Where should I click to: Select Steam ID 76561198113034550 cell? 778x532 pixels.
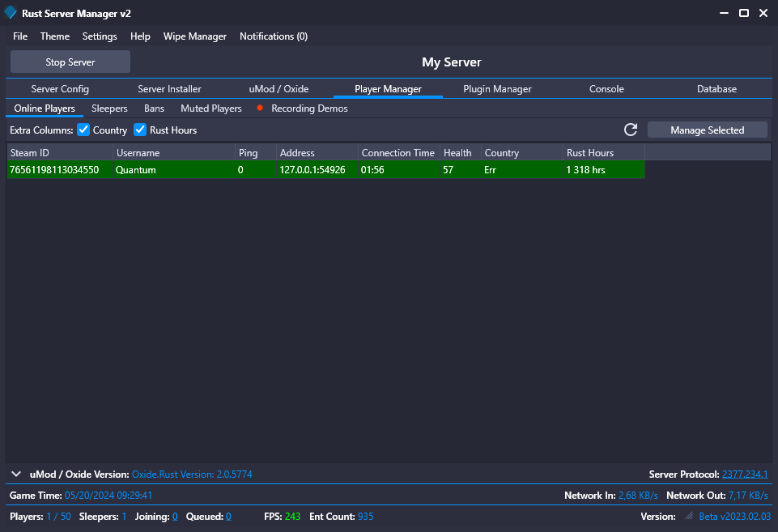60,170
